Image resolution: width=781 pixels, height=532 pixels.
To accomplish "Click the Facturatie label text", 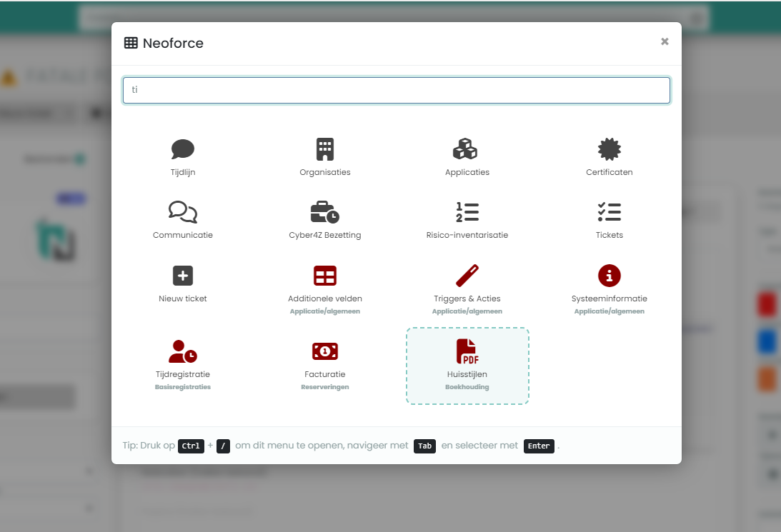I will point(325,374).
